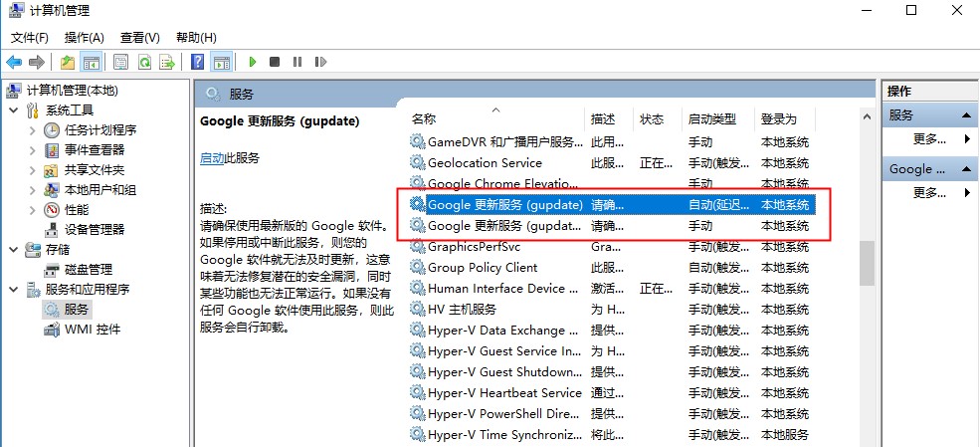Toggle the show/hide action pane icon

click(221, 62)
